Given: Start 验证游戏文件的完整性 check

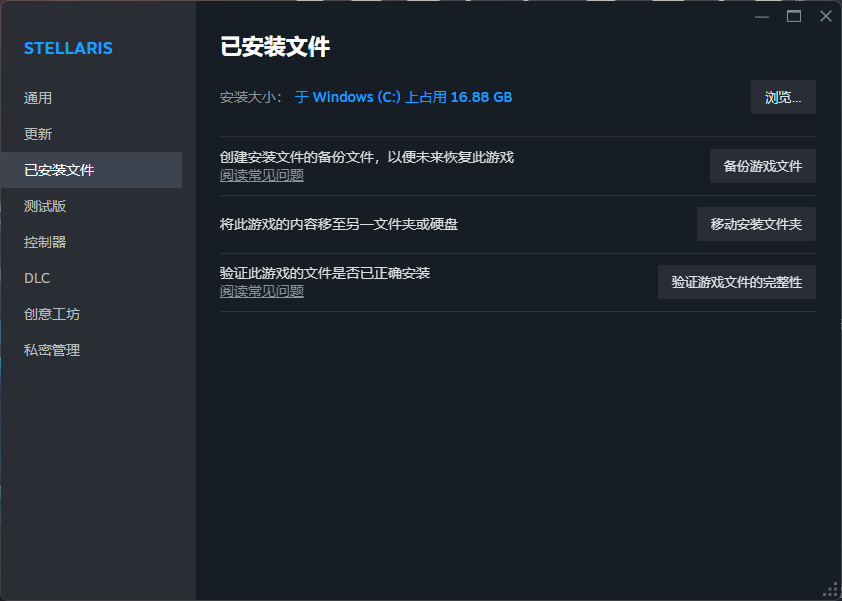Looking at the screenshot, I should 736,282.
